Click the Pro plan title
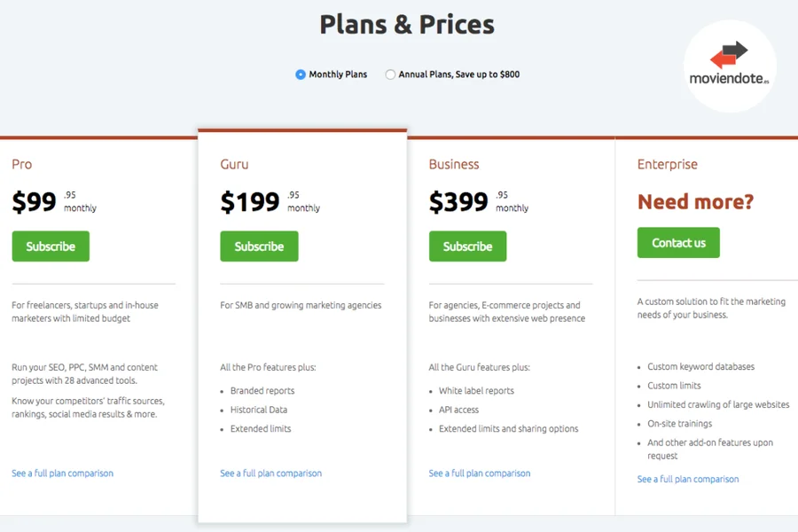The image size is (798, 532). 22,164
